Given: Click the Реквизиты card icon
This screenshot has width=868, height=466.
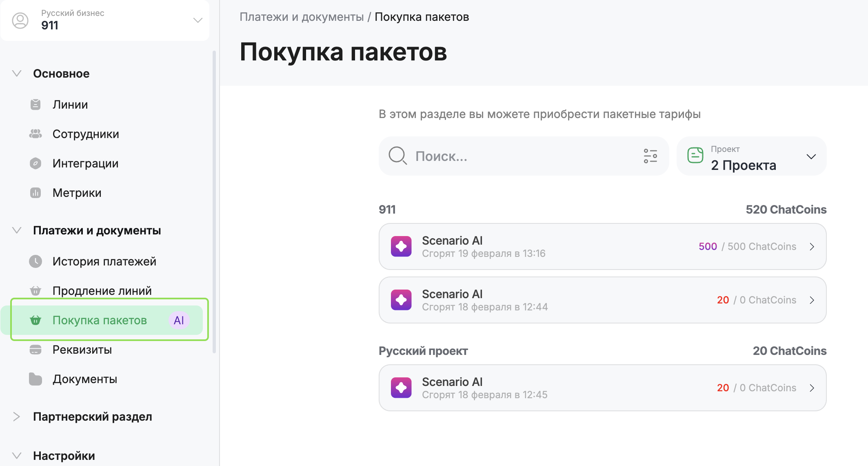Looking at the screenshot, I should tap(36, 350).
